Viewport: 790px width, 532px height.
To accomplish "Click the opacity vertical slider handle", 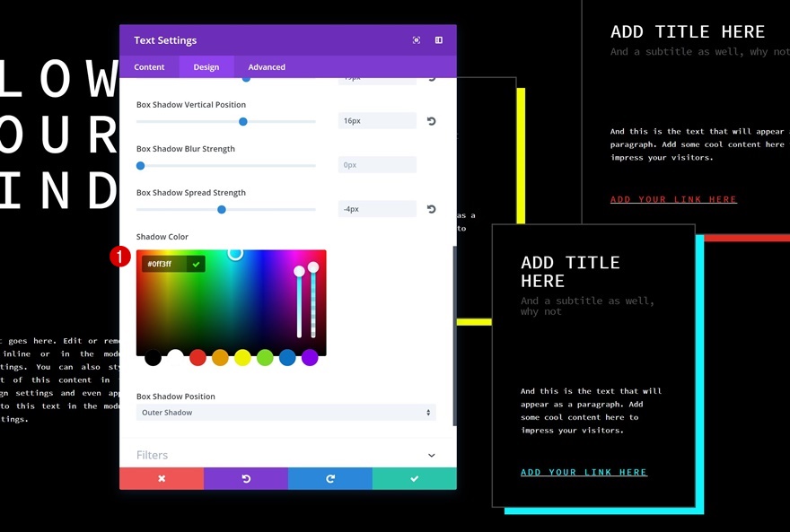I will pos(313,267).
